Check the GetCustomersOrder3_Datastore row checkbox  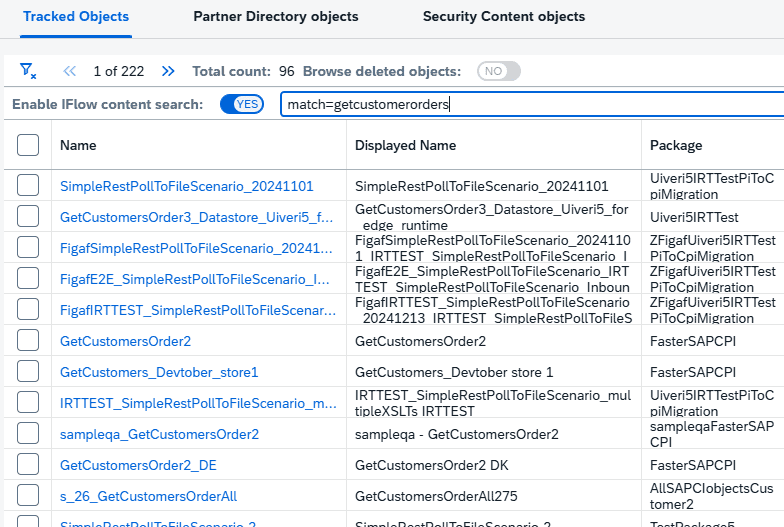tap(28, 216)
